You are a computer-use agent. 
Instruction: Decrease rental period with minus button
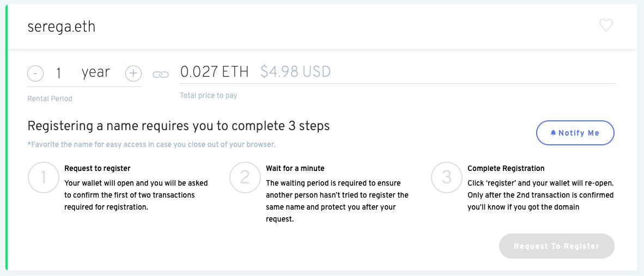[35, 73]
